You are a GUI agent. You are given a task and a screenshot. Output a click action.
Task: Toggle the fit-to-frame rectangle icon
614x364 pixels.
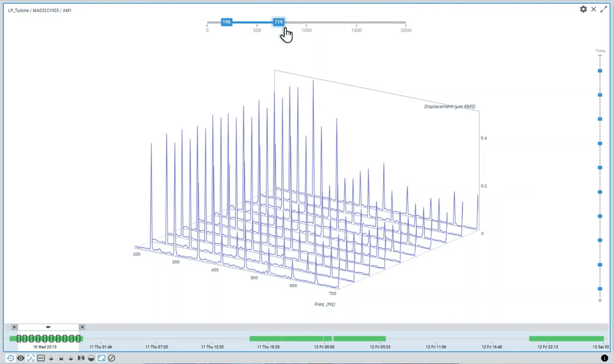point(101,358)
